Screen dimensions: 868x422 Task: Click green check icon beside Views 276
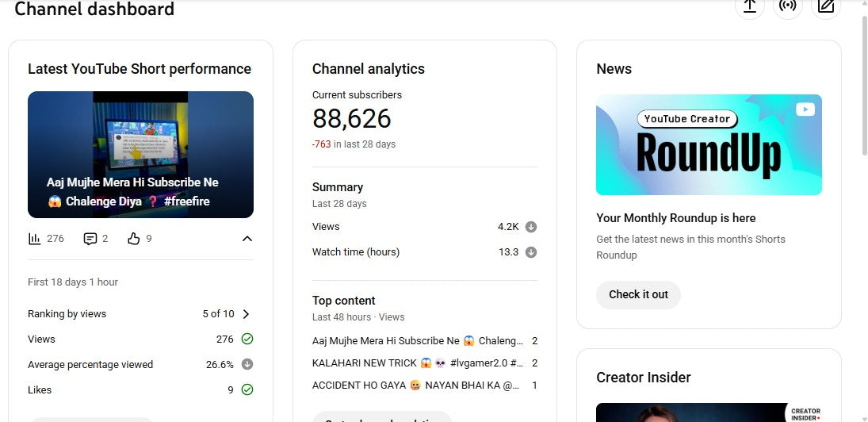point(247,340)
